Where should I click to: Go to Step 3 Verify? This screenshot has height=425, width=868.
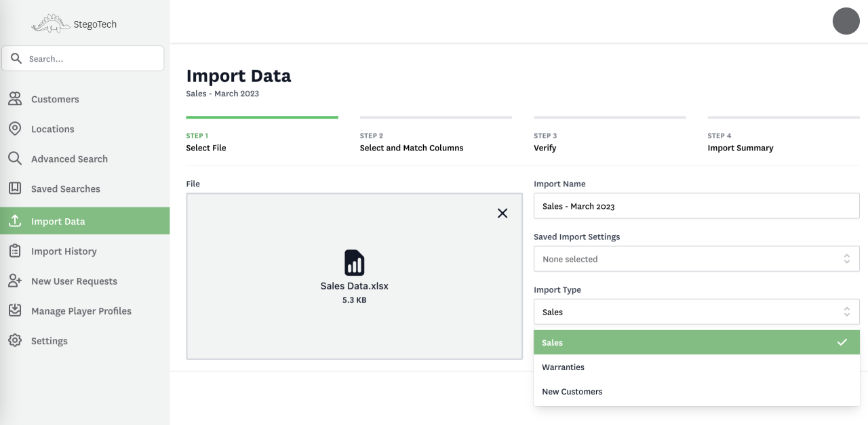tap(609, 136)
